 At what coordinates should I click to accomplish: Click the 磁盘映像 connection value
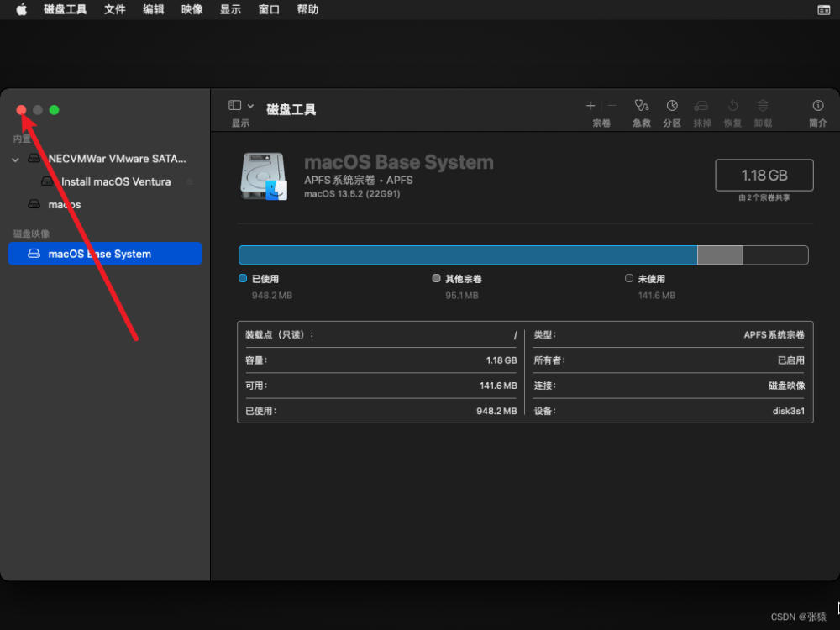coord(786,386)
